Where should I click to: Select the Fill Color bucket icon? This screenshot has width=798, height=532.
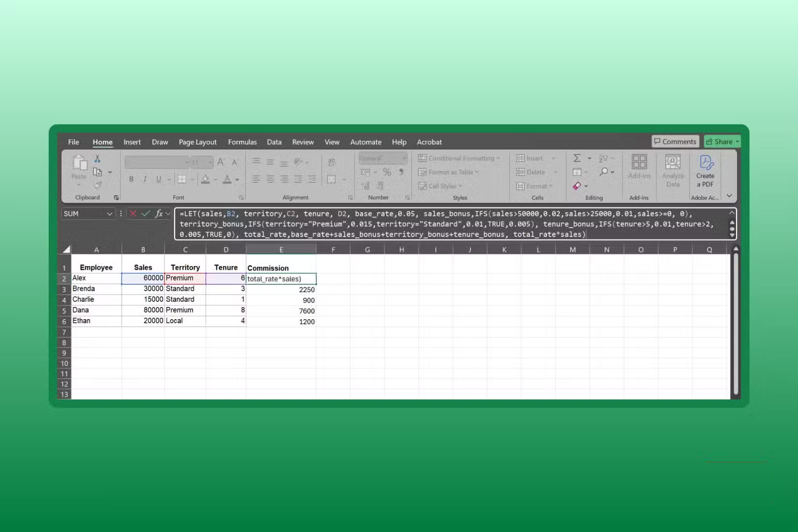coord(205,179)
